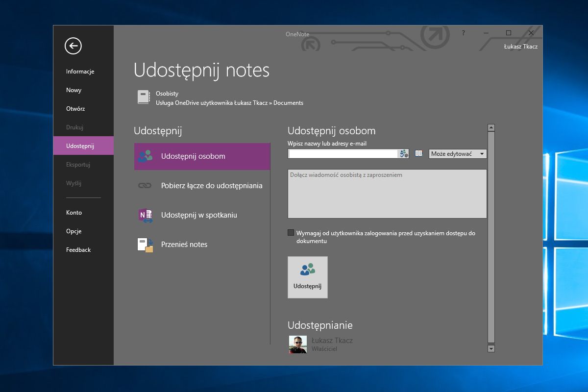
Task: Click Drukuj in the sidebar
Action: [74, 127]
